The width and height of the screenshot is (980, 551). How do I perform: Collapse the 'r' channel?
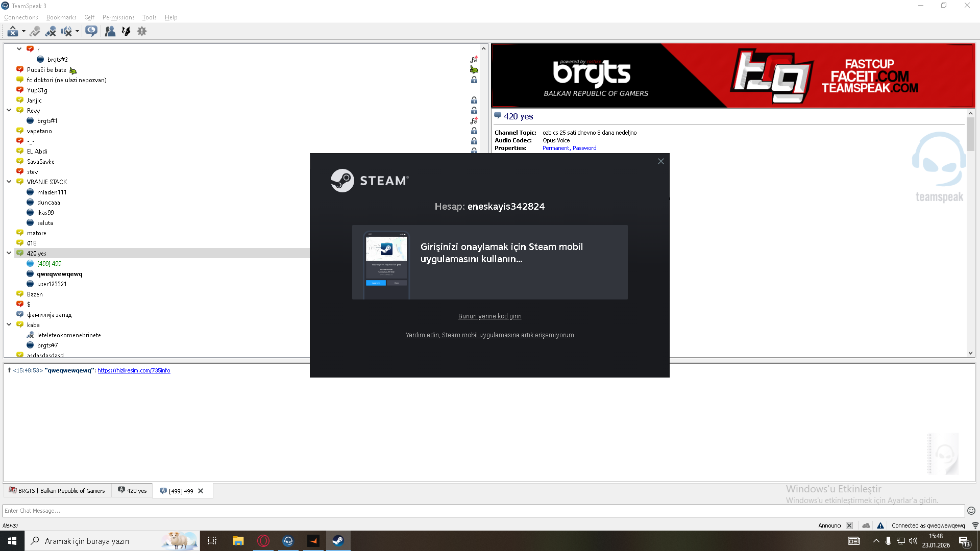(19, 49)
